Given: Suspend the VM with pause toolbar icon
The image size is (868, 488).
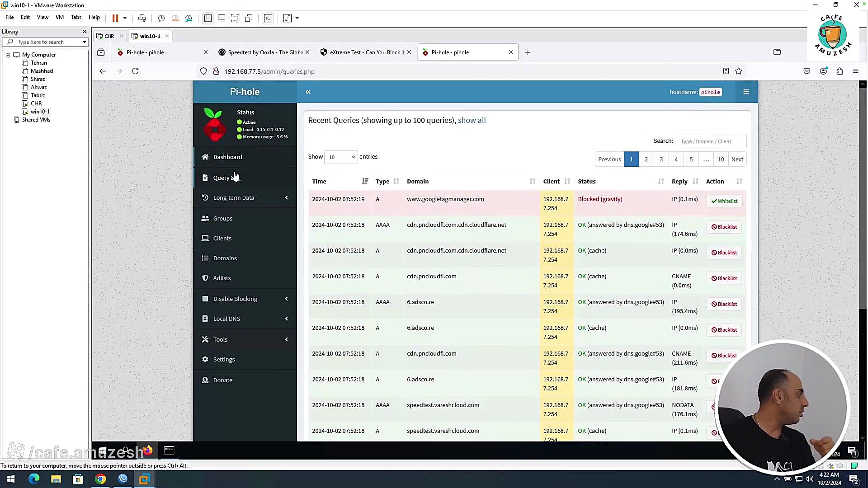Looking at the screenshot, I should coord(115,18).
